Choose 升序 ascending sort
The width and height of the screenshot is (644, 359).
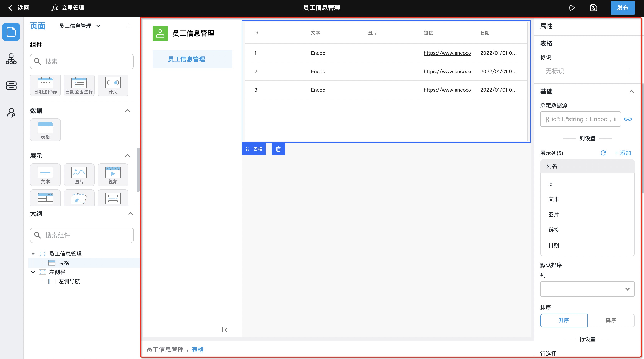pos(564,321)
